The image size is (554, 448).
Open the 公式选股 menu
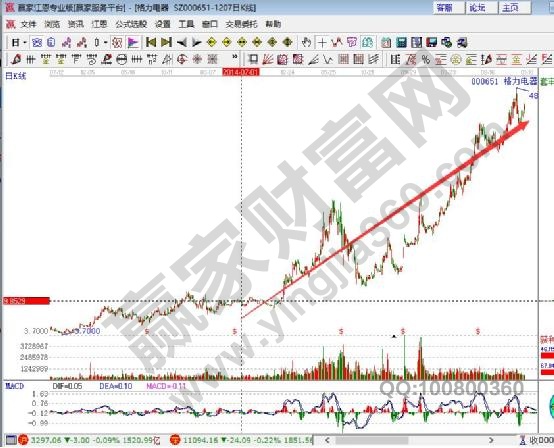[131, 24]
